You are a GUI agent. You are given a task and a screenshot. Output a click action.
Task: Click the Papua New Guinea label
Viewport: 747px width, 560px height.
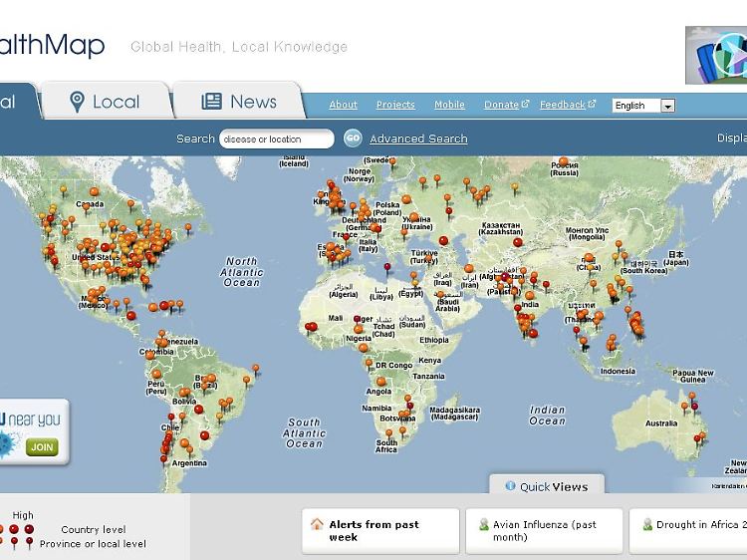pyautogui.click(x=693, y=376)
